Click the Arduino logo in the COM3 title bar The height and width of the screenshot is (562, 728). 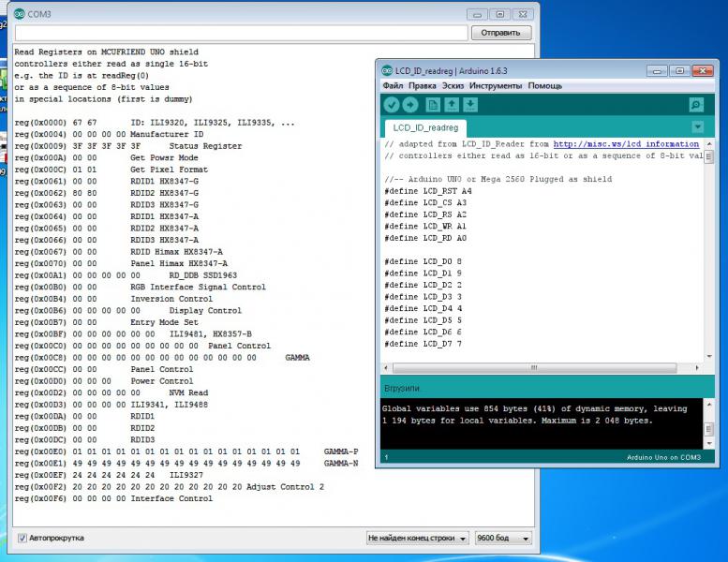21,14
